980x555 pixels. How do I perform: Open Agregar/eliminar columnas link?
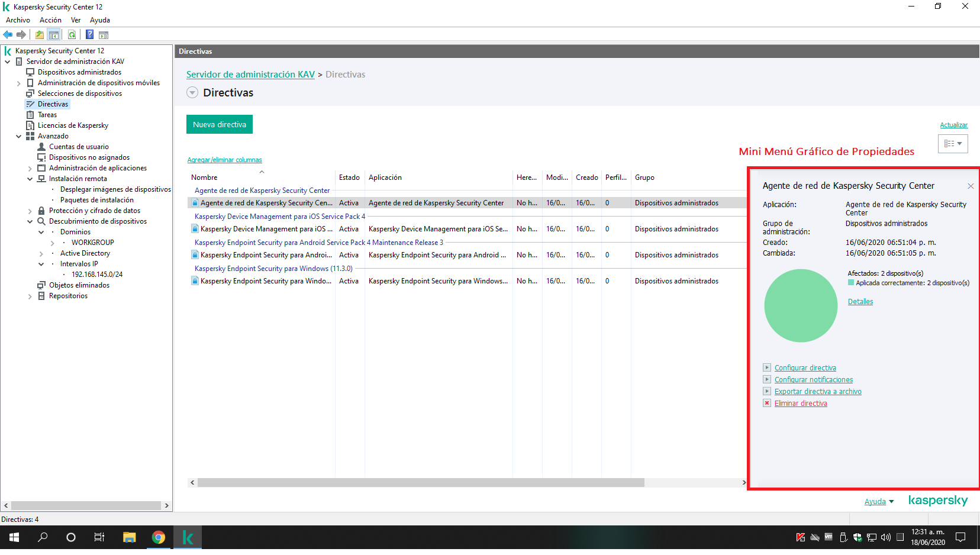pos(225,160)
